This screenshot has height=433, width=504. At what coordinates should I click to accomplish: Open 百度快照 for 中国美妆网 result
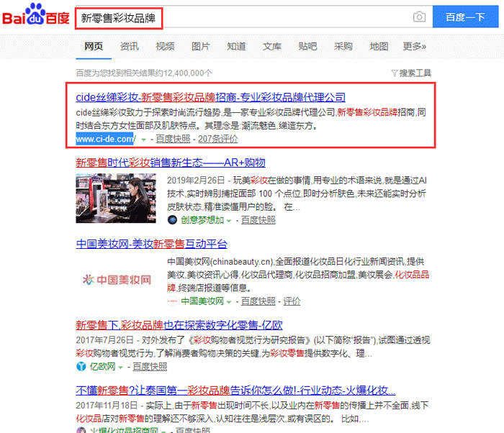click(258, 301)
